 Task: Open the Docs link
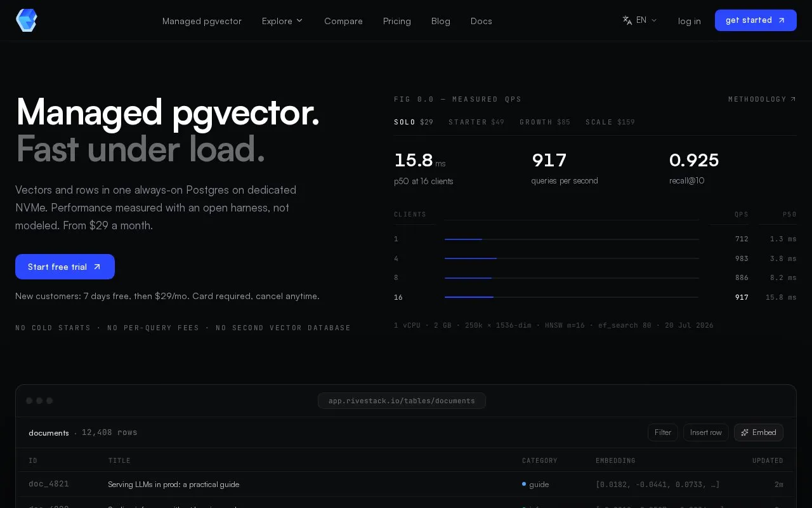click(x=481, y=21)
